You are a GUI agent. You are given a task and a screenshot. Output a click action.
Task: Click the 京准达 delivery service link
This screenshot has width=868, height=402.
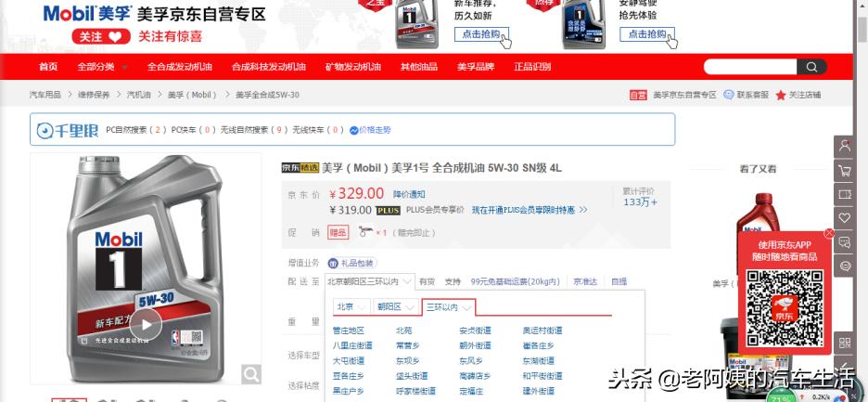click(x=585, y=281)
